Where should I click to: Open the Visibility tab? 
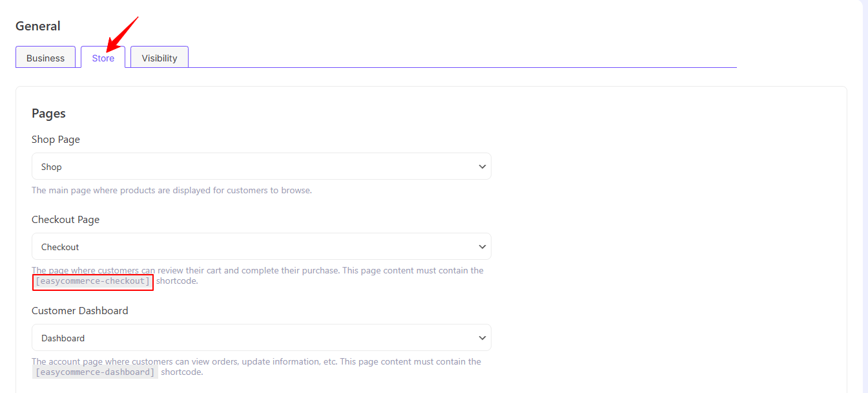(x=159, y=58)
